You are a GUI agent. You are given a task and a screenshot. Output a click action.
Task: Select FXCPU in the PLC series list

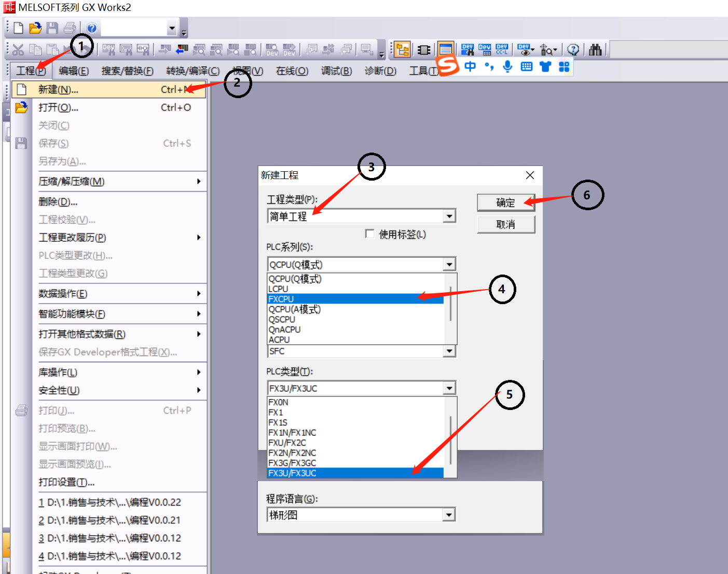click(x=355, y=299)
